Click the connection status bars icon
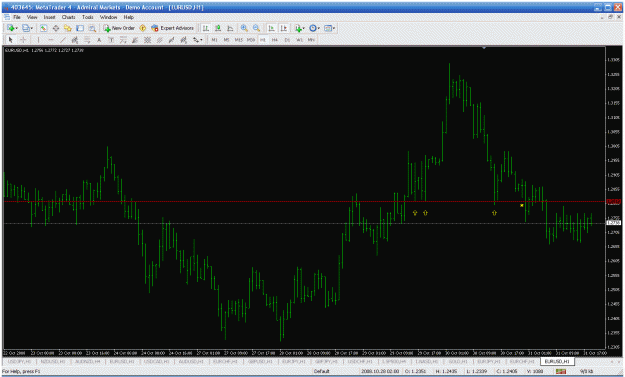625x377 pixels. click(x=561, y=371)
